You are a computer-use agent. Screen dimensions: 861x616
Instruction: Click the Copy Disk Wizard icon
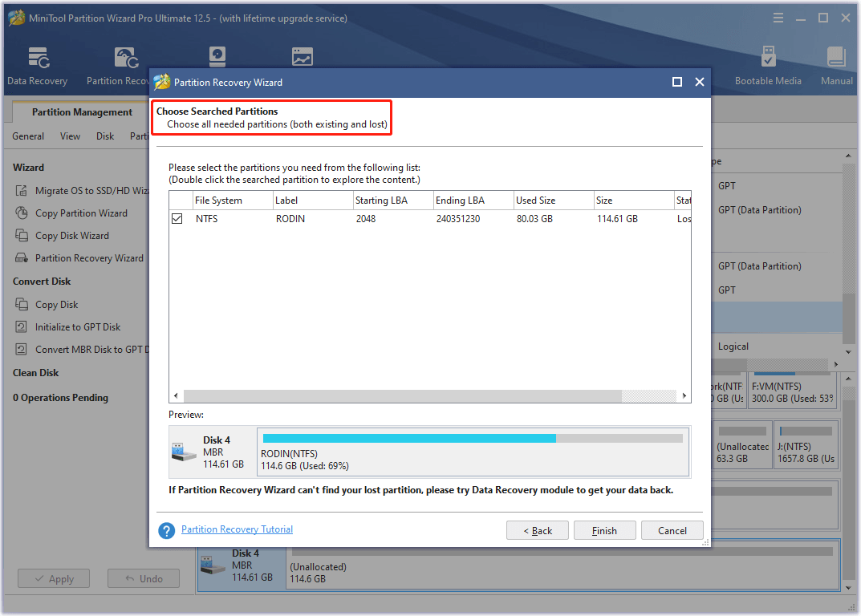(x=22, y=236)
